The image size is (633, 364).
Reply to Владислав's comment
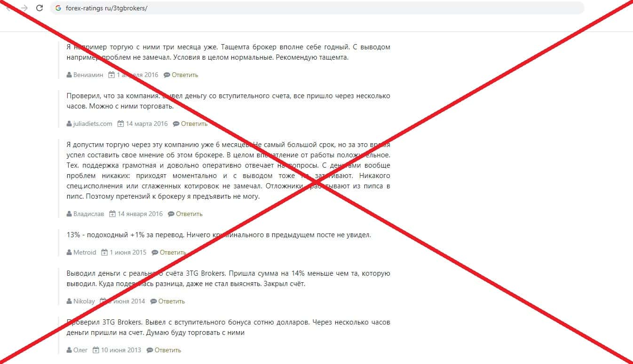point(189,214)
